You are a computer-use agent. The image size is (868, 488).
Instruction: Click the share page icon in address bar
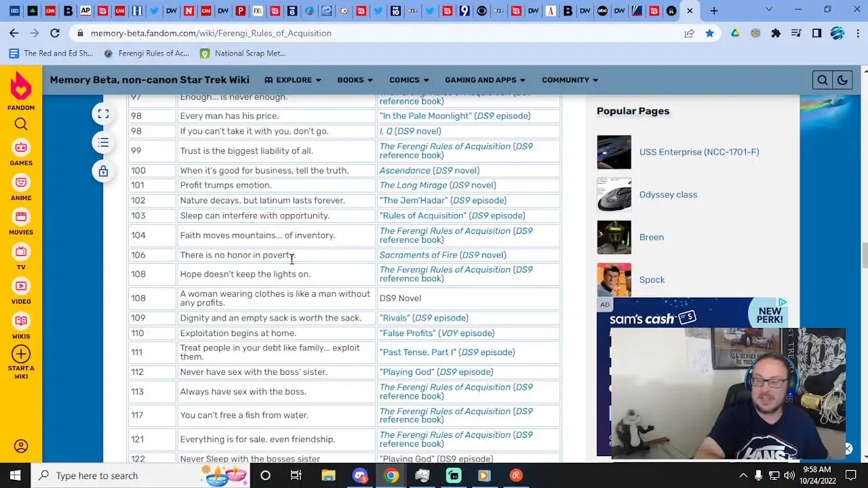point(689,33)
